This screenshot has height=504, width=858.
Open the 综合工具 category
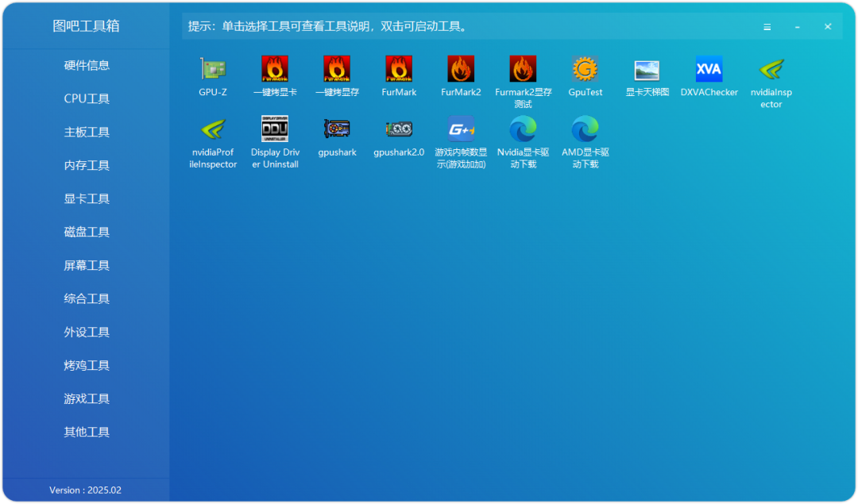(x=87, y=299)
